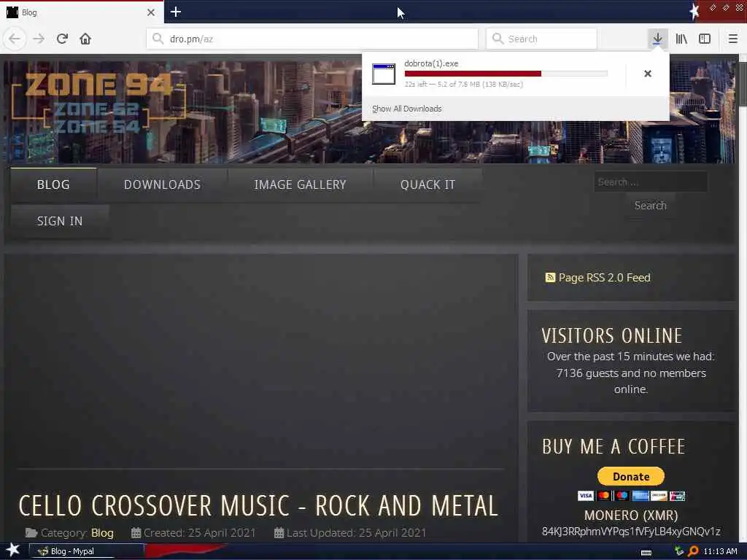Open the SIGN IN menu item
The image size is (747, 560).
60,222
